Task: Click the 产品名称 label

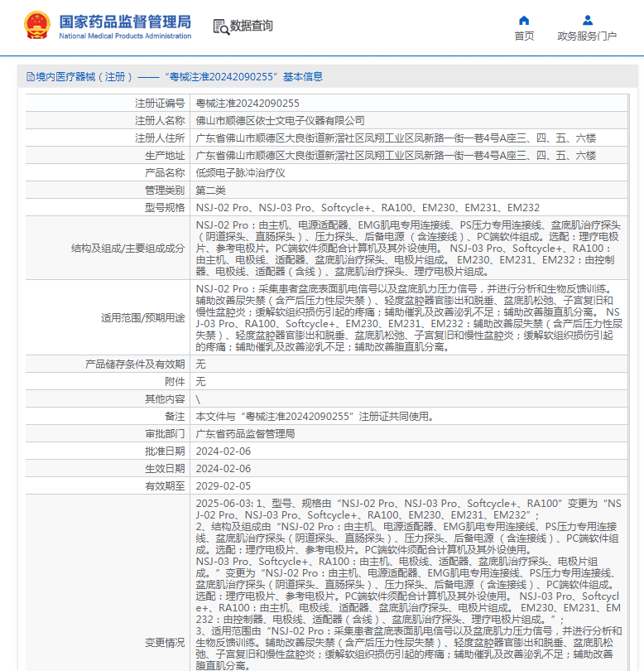Action: point(165,173)
